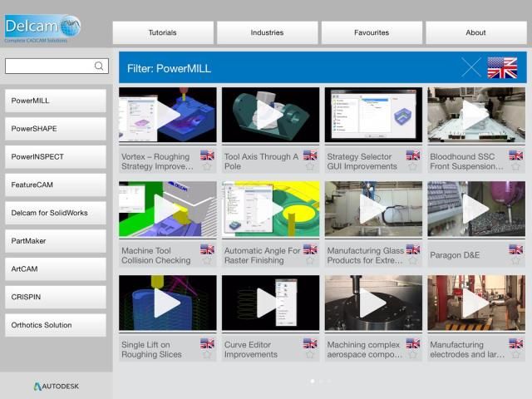Image resolution: width=532 pixels, height=399 pixels.
Task: Click the magnifier icon in search box
Action: (99, 66)
